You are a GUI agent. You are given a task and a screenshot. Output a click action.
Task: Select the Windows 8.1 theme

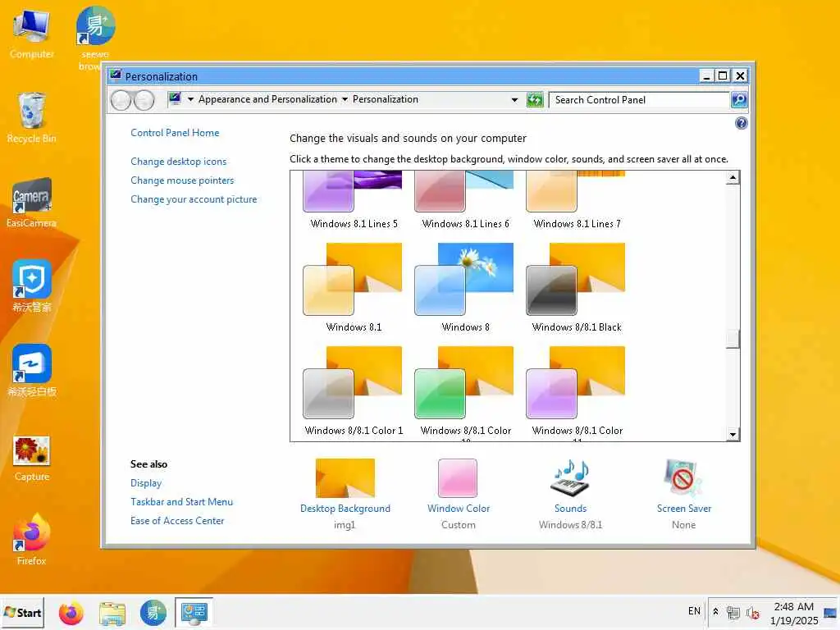[x=354, y=288]
